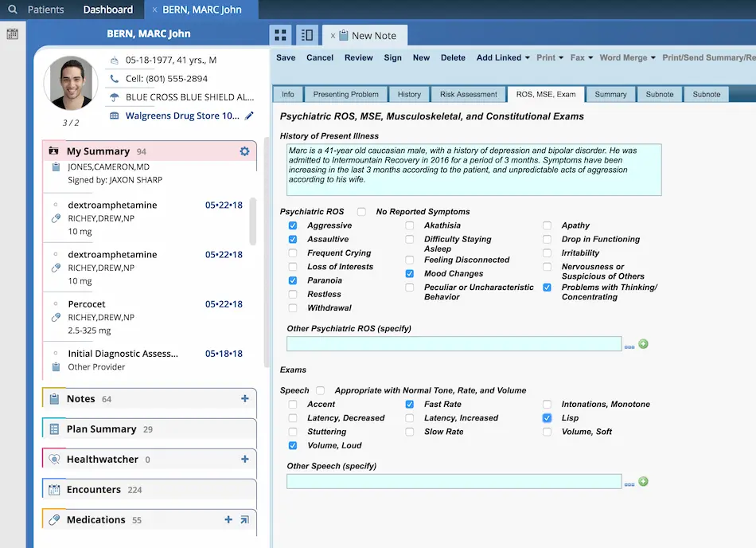Expand the Print dropdown menu

click(548, 57)
